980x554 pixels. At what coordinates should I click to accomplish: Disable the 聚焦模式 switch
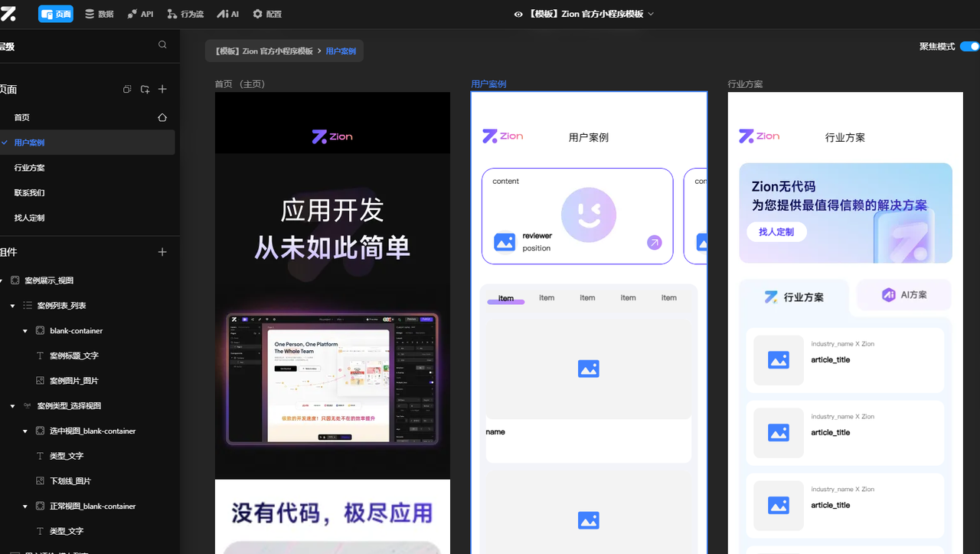point(969,46)
